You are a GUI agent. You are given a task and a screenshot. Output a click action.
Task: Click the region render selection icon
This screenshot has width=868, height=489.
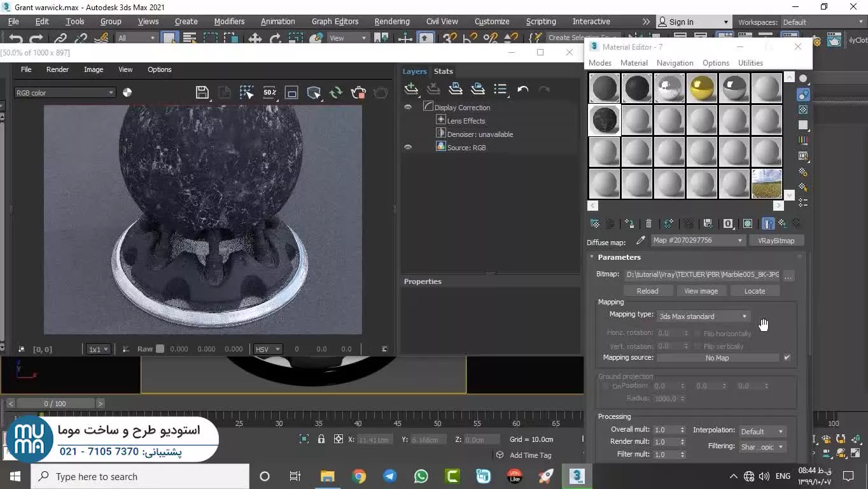tap(247, 93)
